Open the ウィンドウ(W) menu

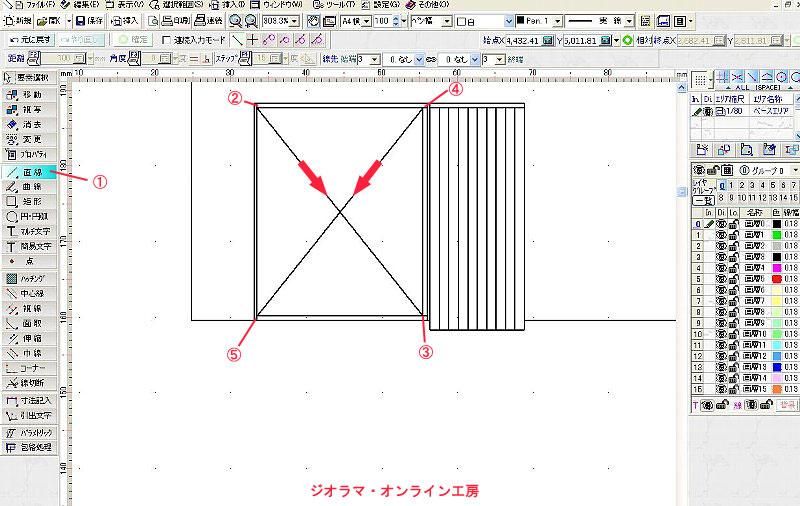(x=284, y=5)
